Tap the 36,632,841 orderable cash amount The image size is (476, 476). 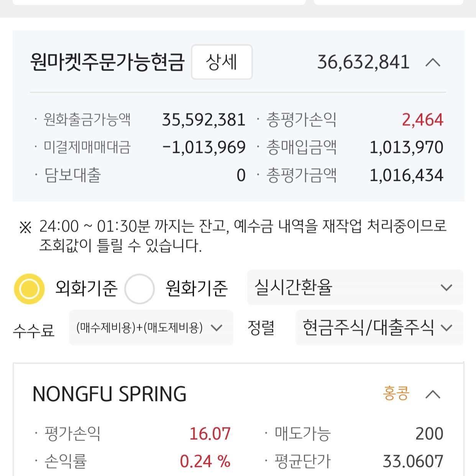coord(363,62)
